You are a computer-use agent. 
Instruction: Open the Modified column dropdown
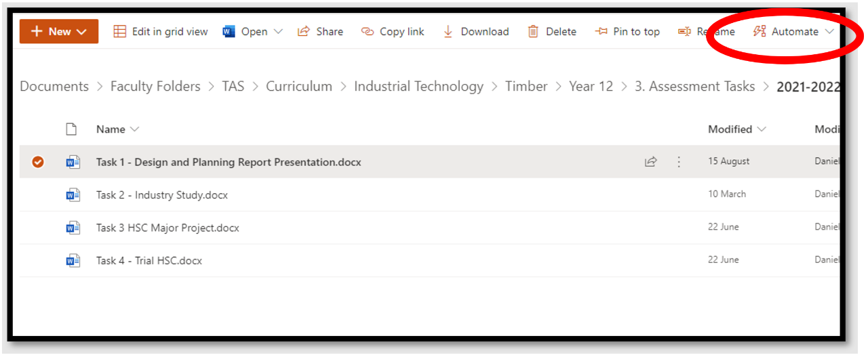coord(762,129)
